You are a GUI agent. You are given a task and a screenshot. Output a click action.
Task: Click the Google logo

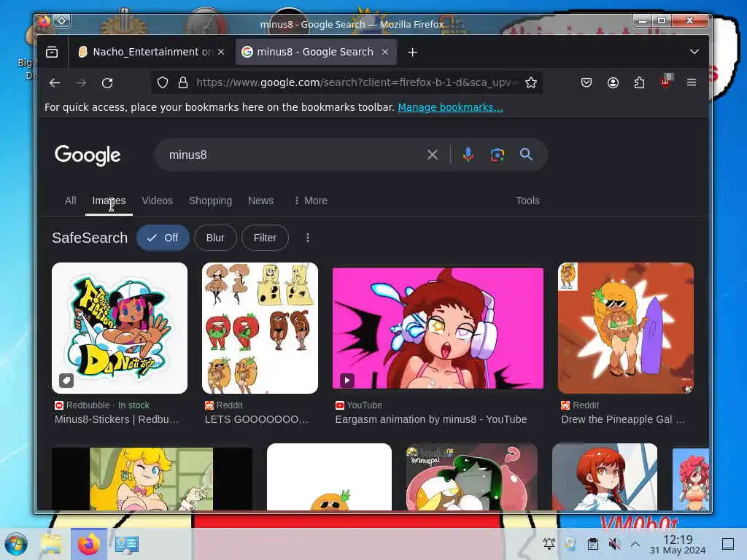coord(88,155)
